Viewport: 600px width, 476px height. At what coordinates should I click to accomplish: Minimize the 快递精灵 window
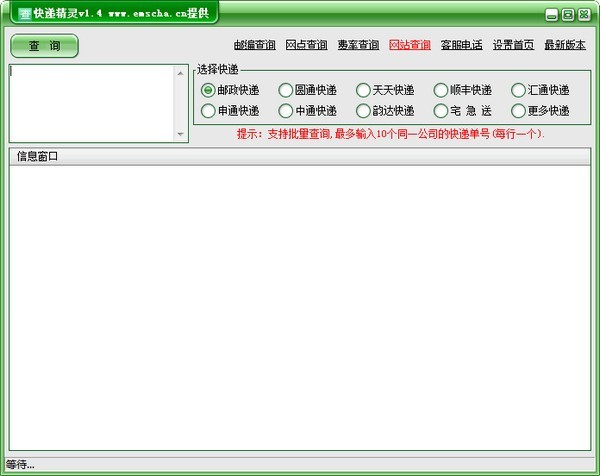pyautogui.click(x=551, y=15)
